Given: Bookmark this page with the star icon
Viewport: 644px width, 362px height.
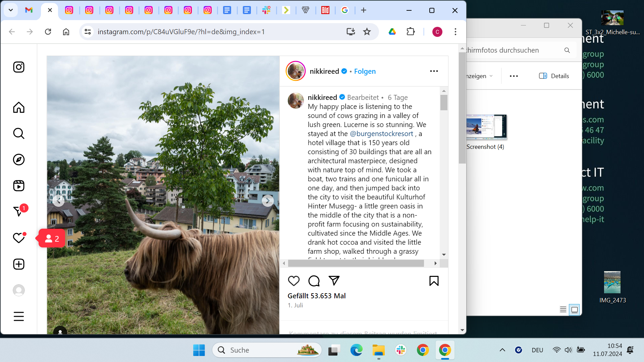Looking at the screenshot, I should coord(367,32).
